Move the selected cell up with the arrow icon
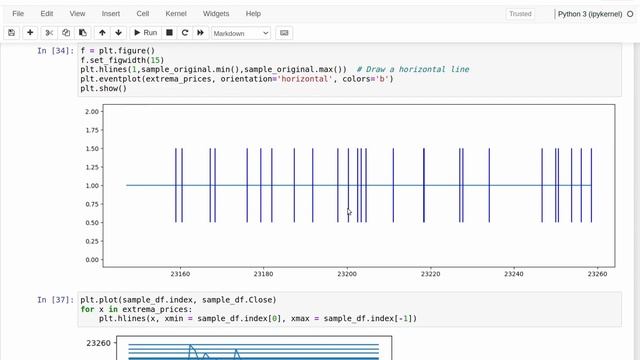The image size is (640, 360). pos(102,33)
